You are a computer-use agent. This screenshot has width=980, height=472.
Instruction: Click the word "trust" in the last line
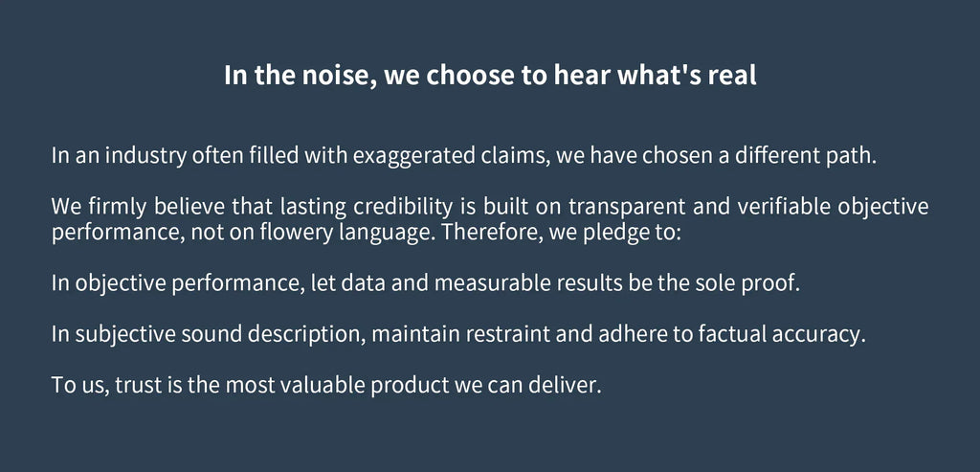[x=137, y=388]
